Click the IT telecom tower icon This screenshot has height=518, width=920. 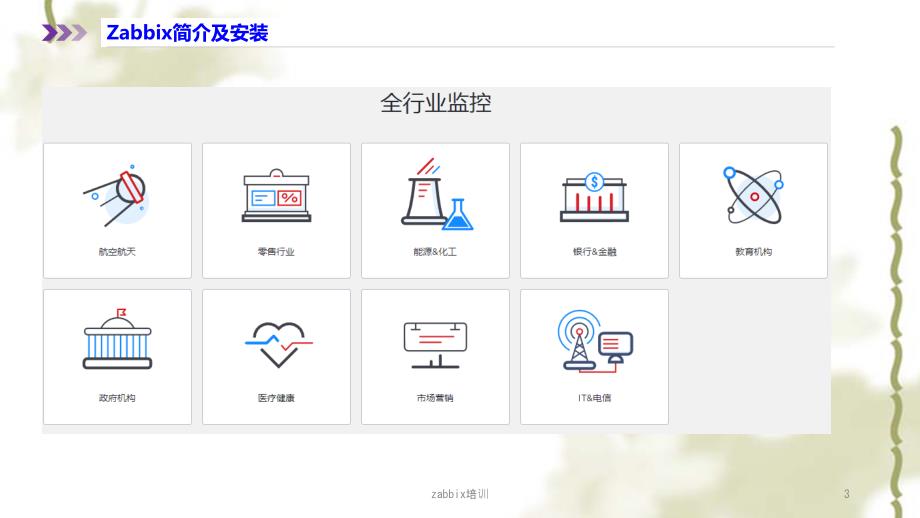(x=595, y=341)
